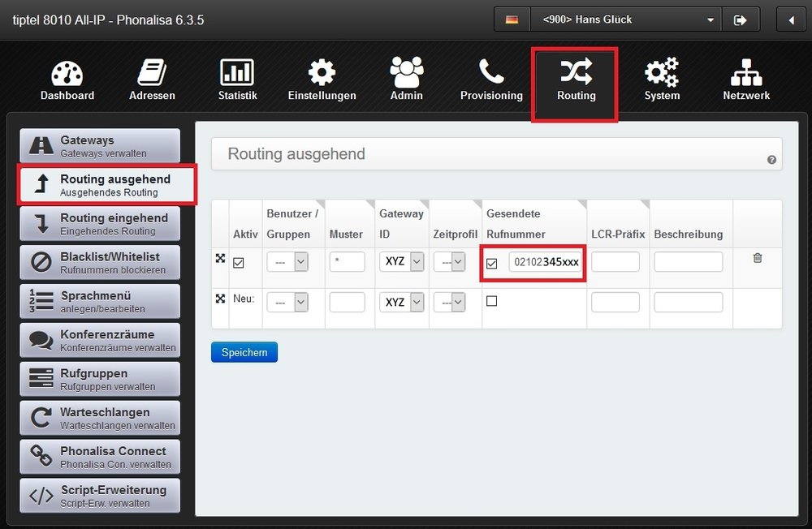Image resolution: width=812 pixels, height=529 pixels.
Task: Click the Muster field in first row
Action: point(347,261)
